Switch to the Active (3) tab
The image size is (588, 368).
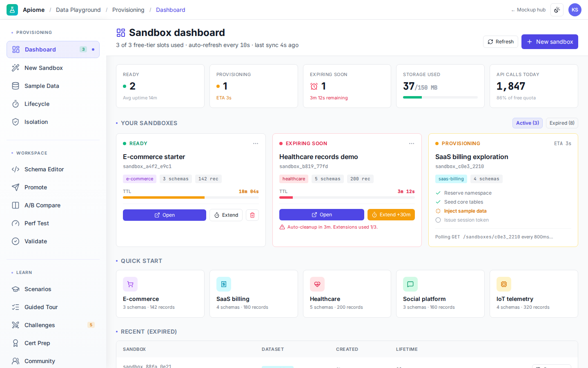click(x=528, y=123)
